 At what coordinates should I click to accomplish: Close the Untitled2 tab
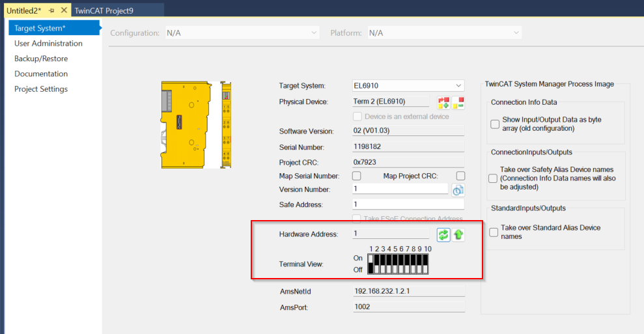pos(64,10)
